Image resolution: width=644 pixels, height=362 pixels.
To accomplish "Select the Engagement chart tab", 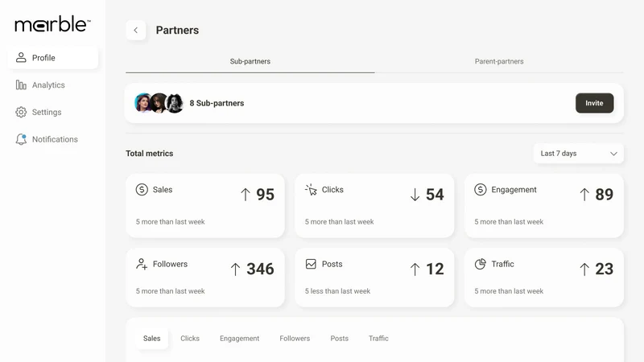I will [239, 339].
